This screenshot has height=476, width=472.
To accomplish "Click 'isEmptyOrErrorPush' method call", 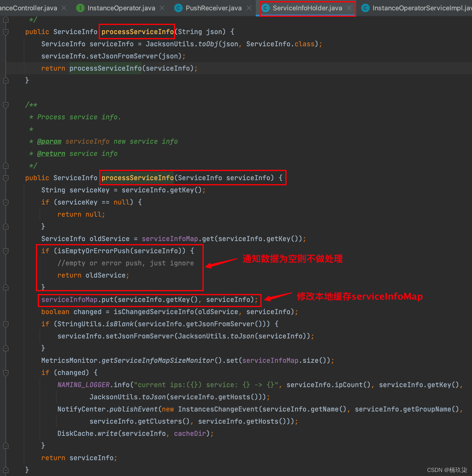I will [93, 251].
